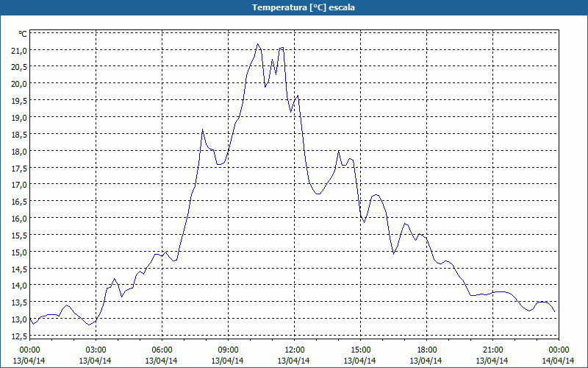
Task: Click the 18:00 time axis label
Action: point(427,350)
